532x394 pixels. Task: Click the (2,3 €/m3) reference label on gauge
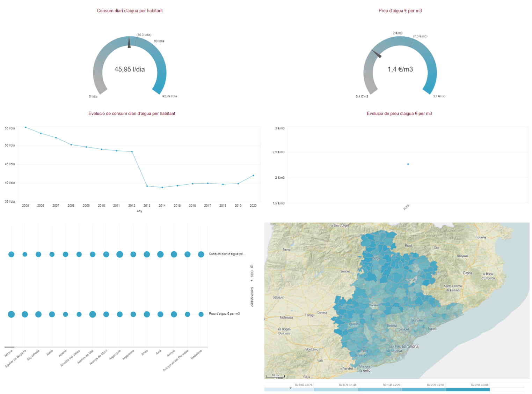pyautogui.click(x=420, y=36)
